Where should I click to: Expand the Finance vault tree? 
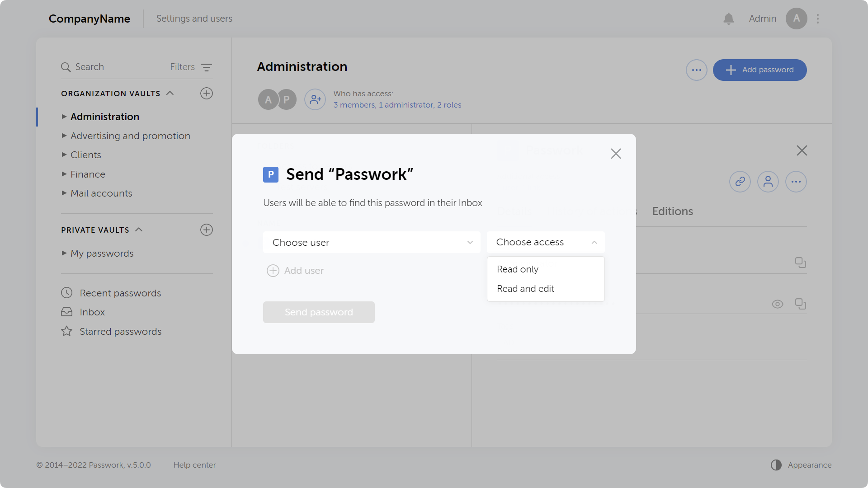(64, 174)
